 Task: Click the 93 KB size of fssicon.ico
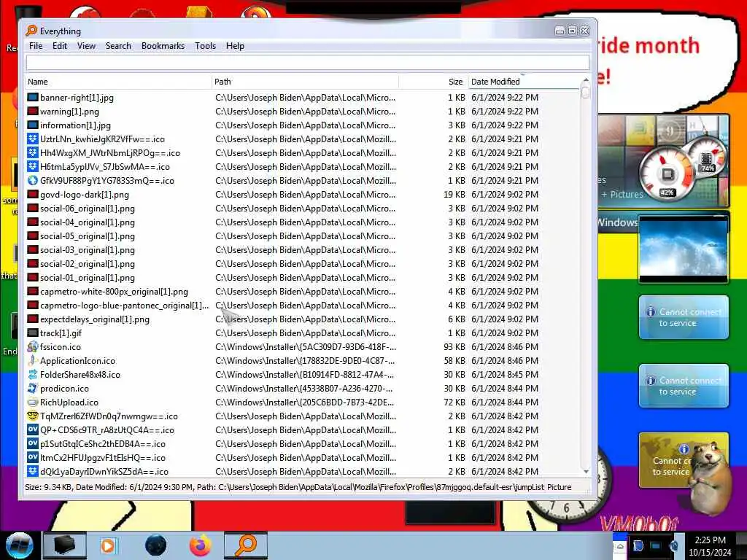click(x=454, y=346)
